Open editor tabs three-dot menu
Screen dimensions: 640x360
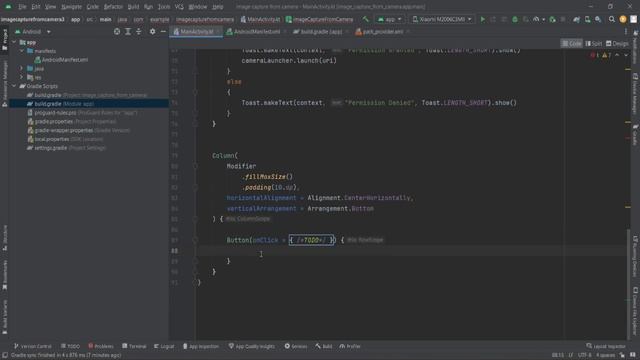tap(626, 31)
